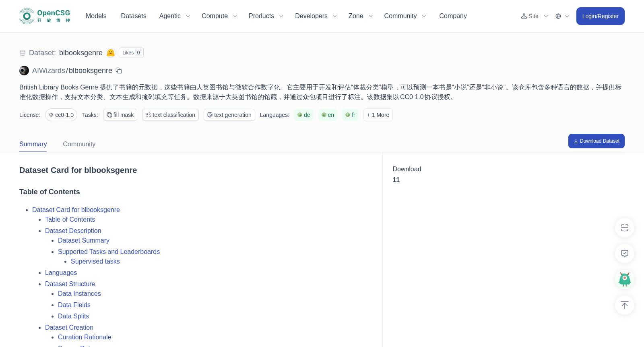Screen dimensions: 644x347
Task: Select the fill mask task tag
Action: (120, 115)
